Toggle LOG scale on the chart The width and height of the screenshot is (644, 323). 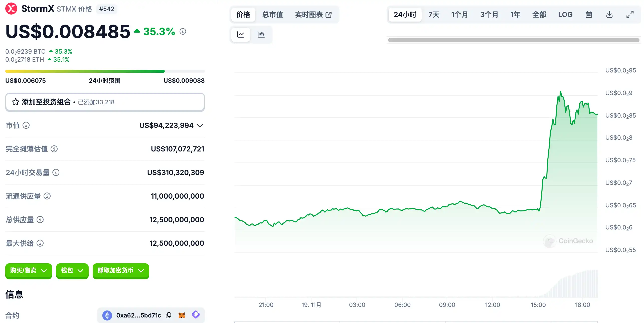(565, 15)
